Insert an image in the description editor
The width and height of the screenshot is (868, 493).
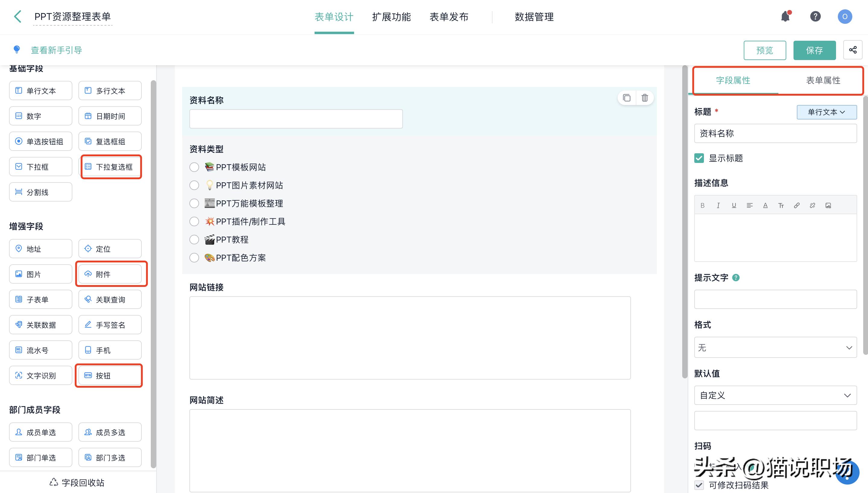pyautogui.click(x=828, y=205)
